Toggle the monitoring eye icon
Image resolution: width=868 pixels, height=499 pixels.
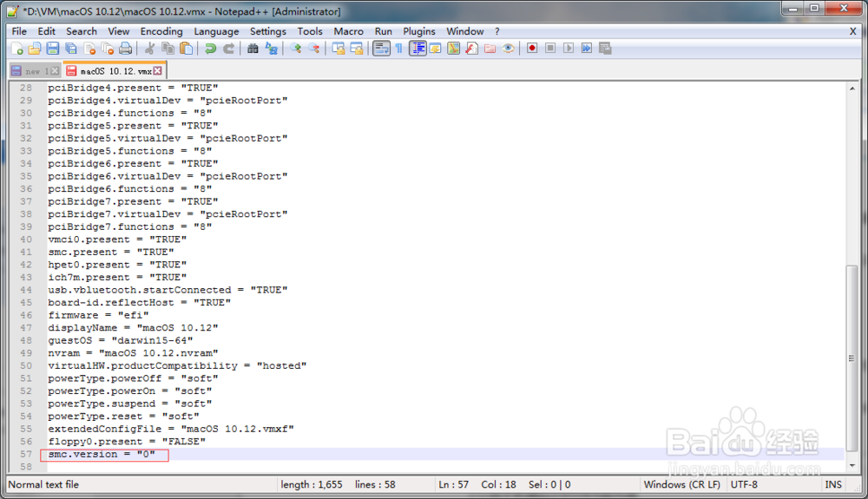tap(508, 49)
